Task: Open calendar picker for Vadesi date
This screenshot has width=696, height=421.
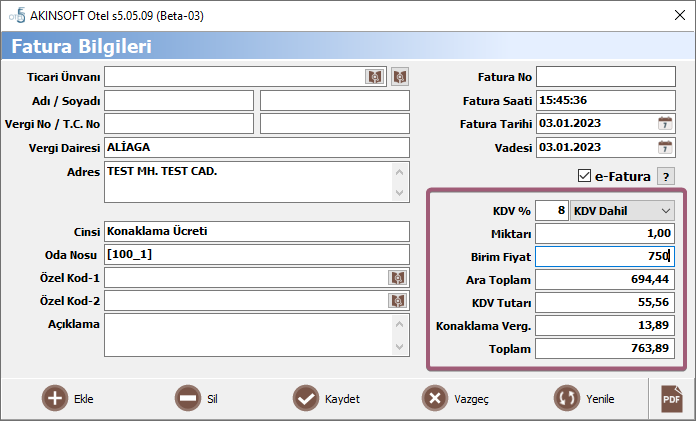Action: pyautogui.click(x=665, y=147)
